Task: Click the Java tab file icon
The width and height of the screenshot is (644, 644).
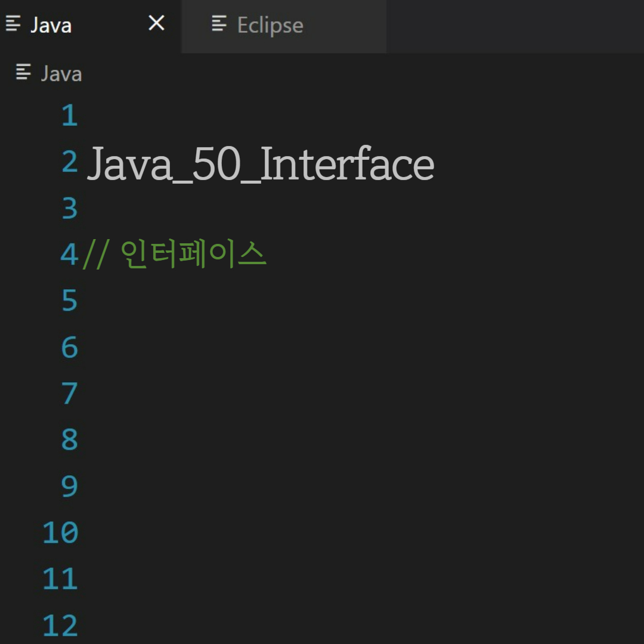Action: click(x=13, y=23)
